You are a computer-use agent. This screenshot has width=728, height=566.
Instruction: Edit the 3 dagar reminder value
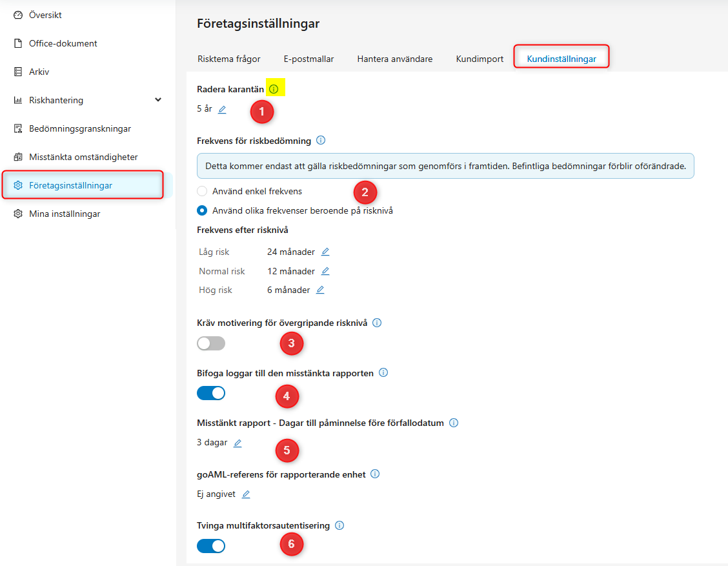(238, 443)
